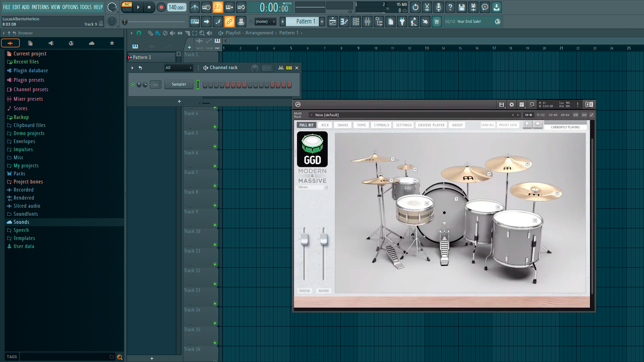The width and height of the screenshot is (644, 362).
Task: Click the add channel plus button
Action: pyautogui.click(x=179, y=101)
